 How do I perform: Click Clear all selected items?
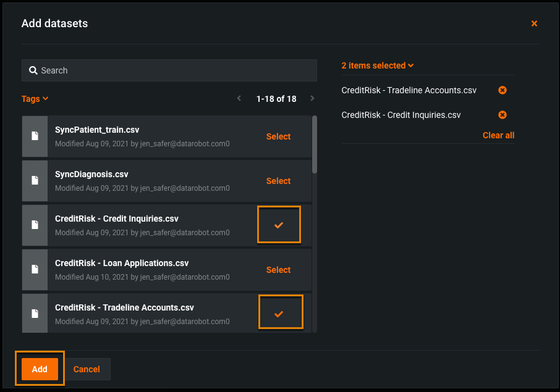(x=498, y=135)
